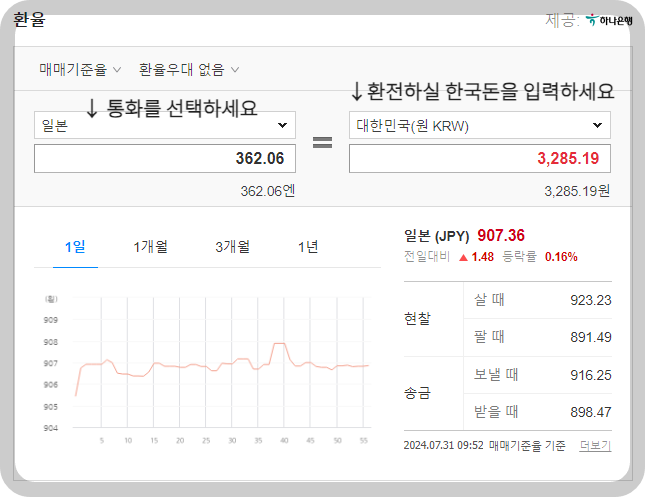Click the 362.06엔 caption text
This screenshot has width=645, height=497.
coord(268,191)
